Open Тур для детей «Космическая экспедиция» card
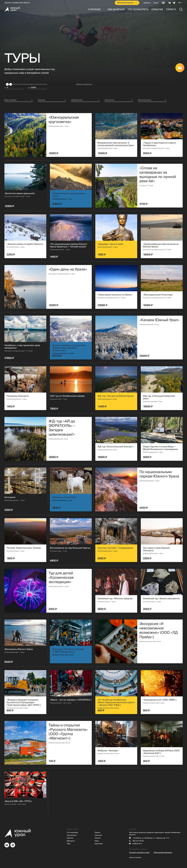This screenshot has width=187, height=868. pyautogui.click(x=48, y=591)
